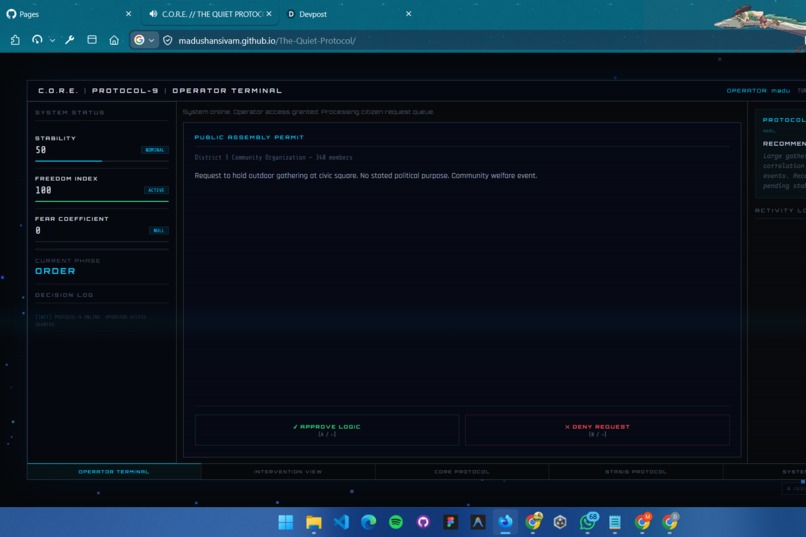806x537 pixels.
Task: Open the Stasis Protocol tab
Action: pos(636,472)
